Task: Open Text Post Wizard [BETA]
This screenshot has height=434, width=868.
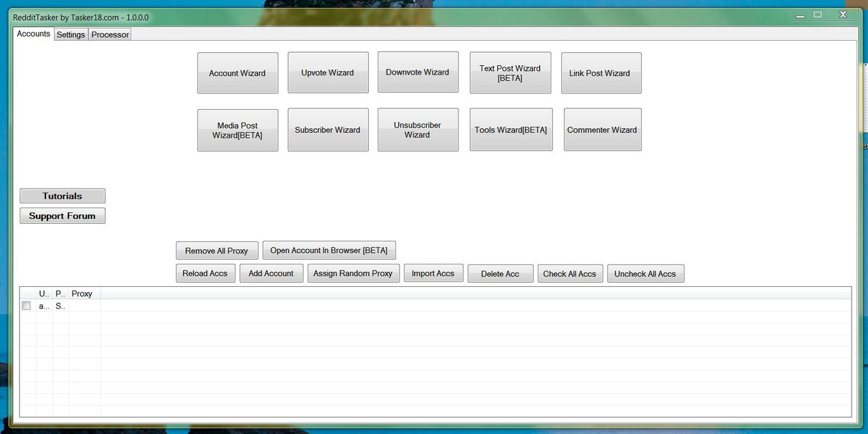Action: tap(510, 73)
